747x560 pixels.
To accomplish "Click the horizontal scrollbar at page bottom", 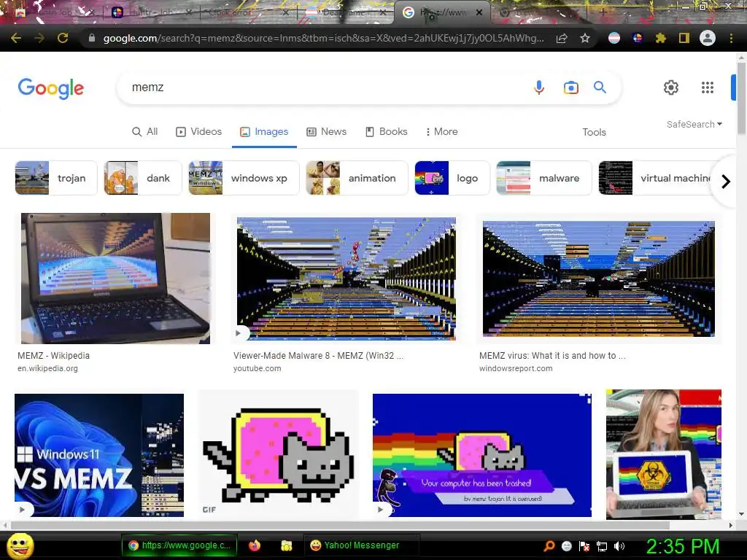I will tap(340, 525).
